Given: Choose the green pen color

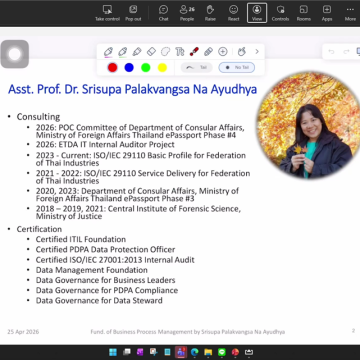Looking at the screenshot, I should coord(146,68).
